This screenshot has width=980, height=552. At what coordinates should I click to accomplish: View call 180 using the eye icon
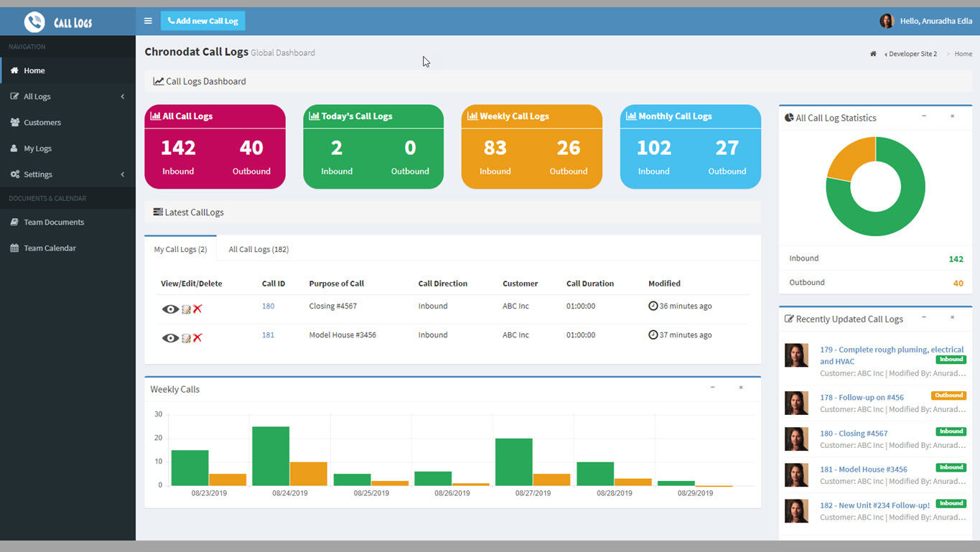coord(170,309)
